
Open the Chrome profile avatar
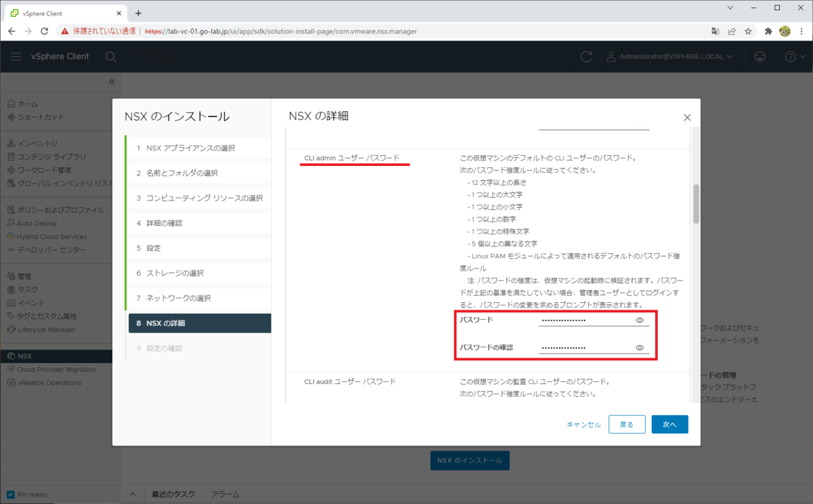point(785,31)
